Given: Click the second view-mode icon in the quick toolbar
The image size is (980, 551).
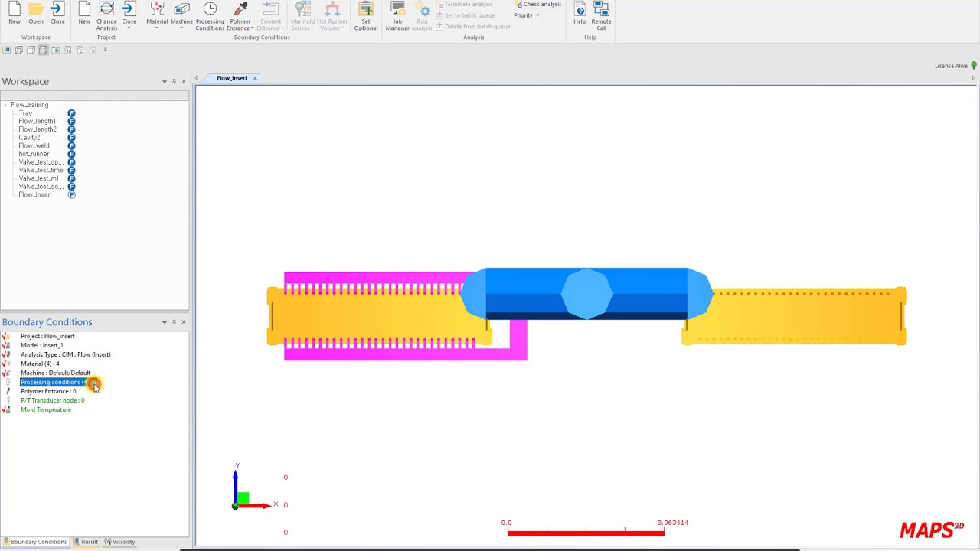Looking at the screenshot, I should [18, 50].
